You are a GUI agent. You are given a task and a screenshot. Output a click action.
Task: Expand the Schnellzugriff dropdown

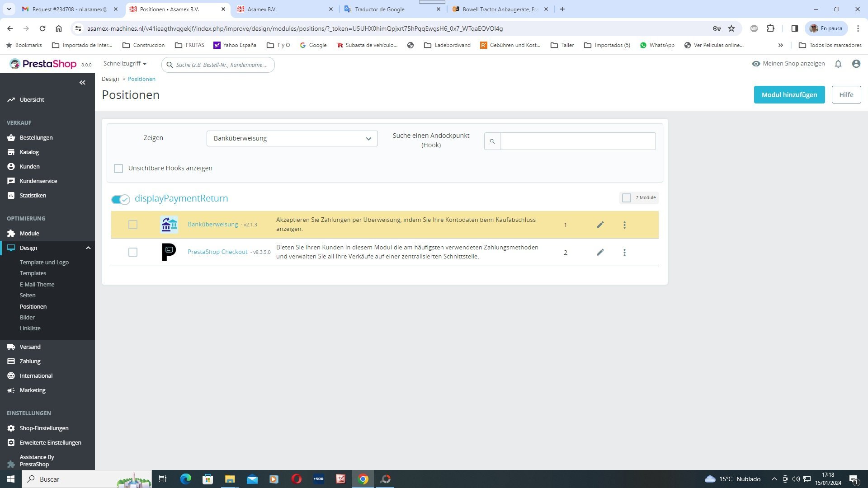pos(125,64)
